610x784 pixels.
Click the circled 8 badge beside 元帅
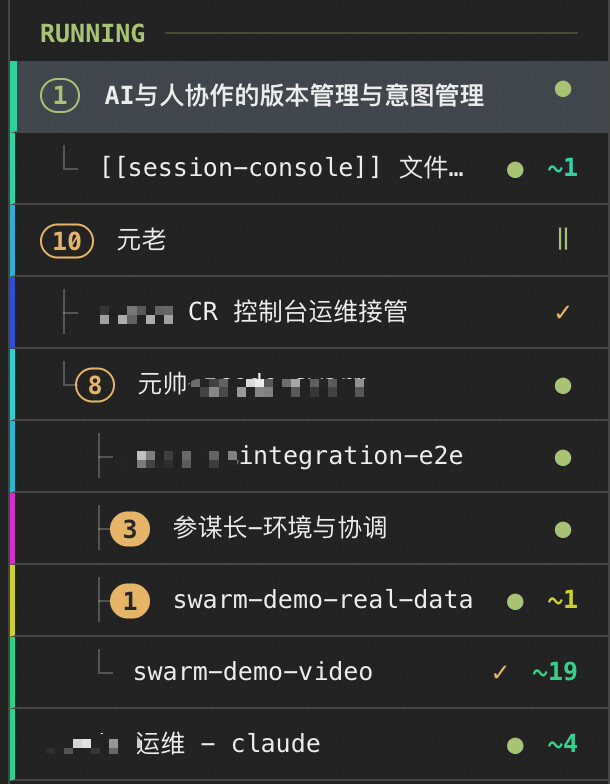(95, 385)
